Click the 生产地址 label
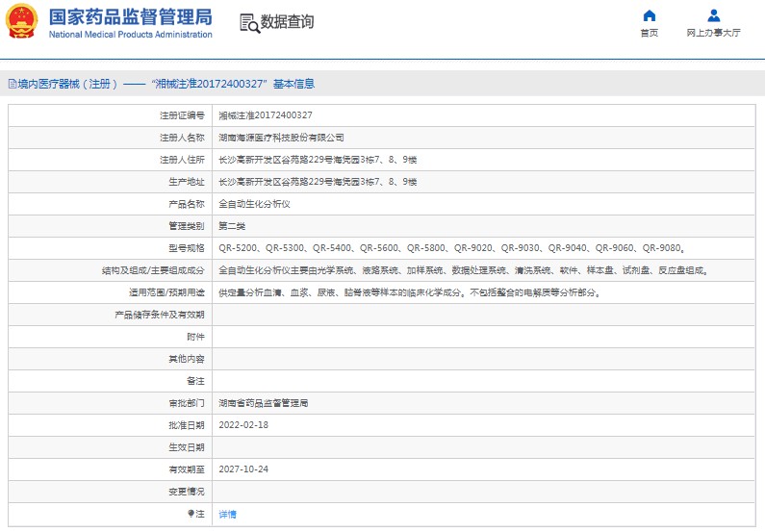Viewport: 765px width, 532px height. pos(187,182)
